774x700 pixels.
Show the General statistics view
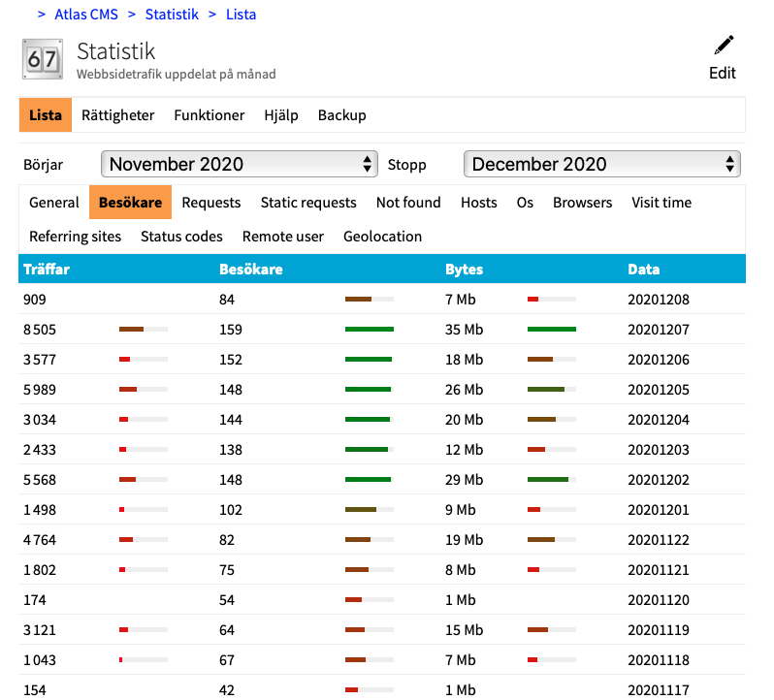54,203
